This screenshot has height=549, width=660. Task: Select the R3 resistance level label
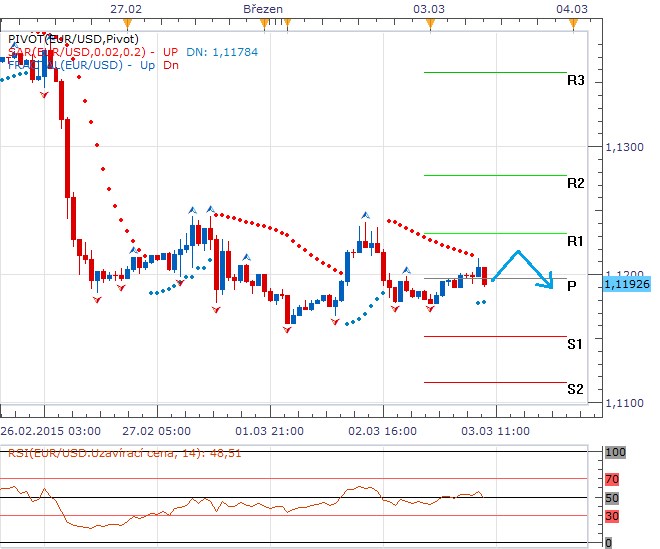(x=575, y=80)
